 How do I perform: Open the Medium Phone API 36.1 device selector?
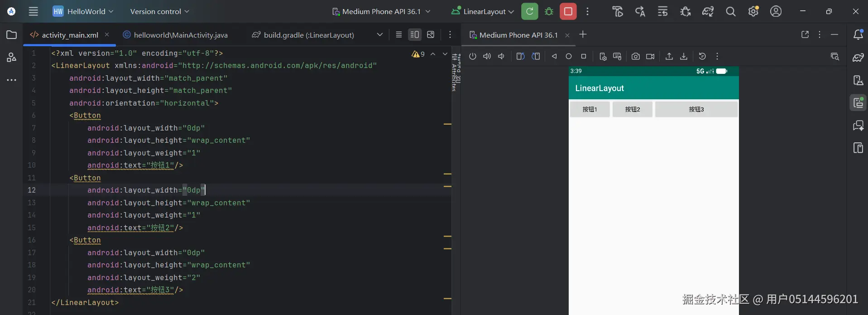(381, 11)
